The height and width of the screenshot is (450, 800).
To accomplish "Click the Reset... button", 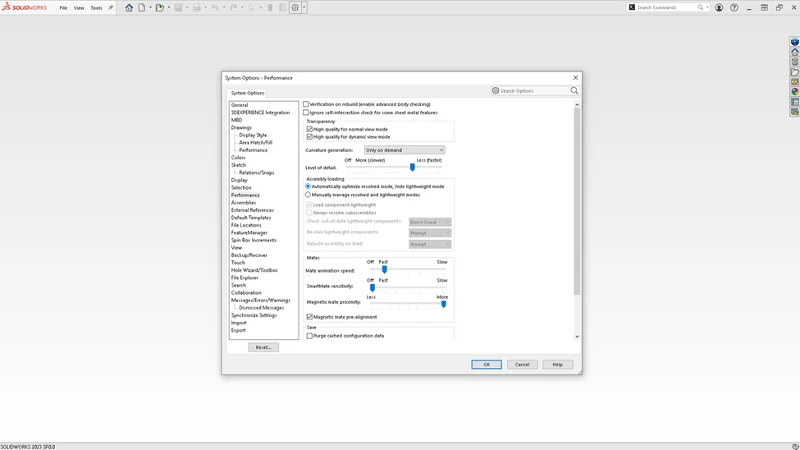I will tap(263, 347).
